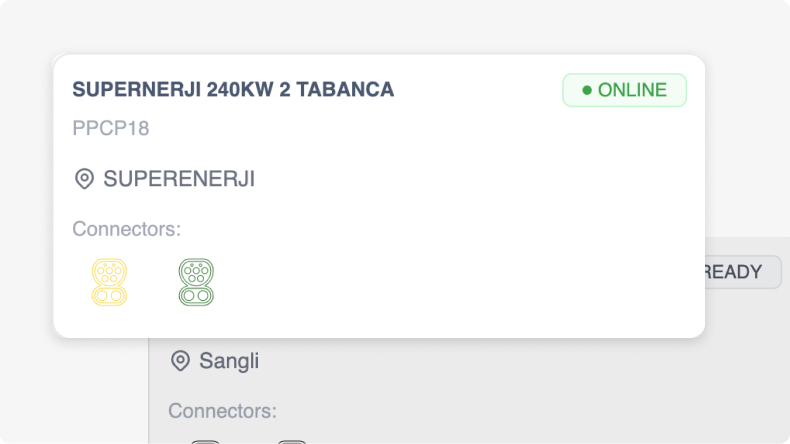This screenshot has width=790, height=444.
Task: Click the second partially visible connector icon below Sangli
Action: click(291, 440)
